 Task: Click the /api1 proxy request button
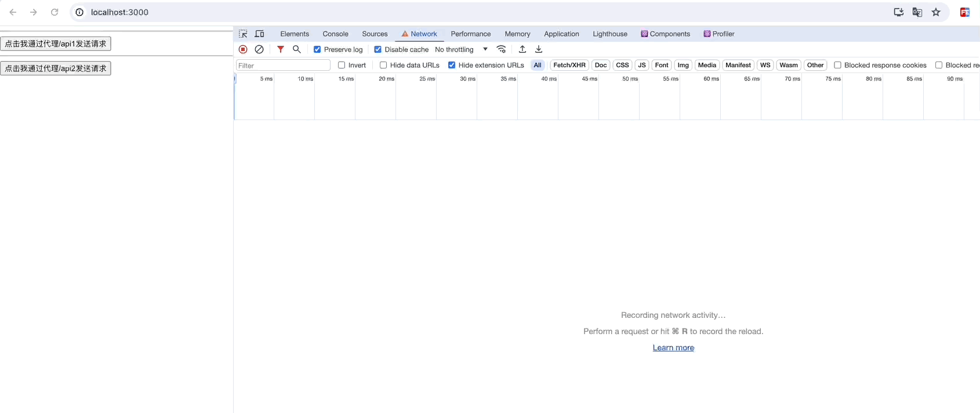point(56,44)
